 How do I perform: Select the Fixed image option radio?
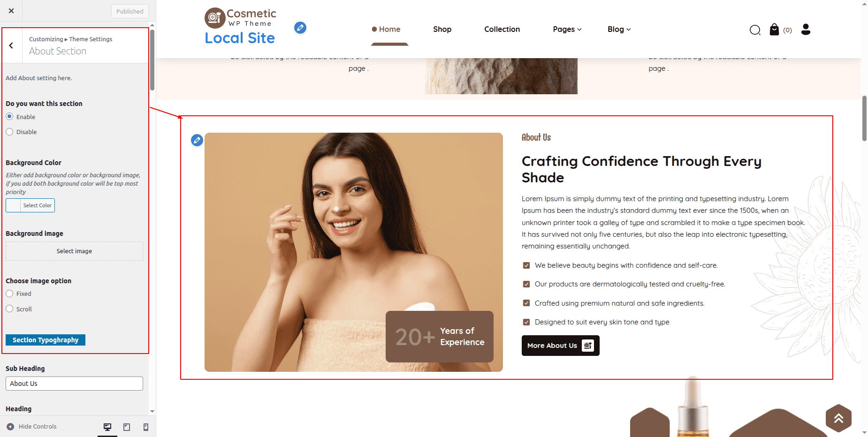tap(9, 294)
